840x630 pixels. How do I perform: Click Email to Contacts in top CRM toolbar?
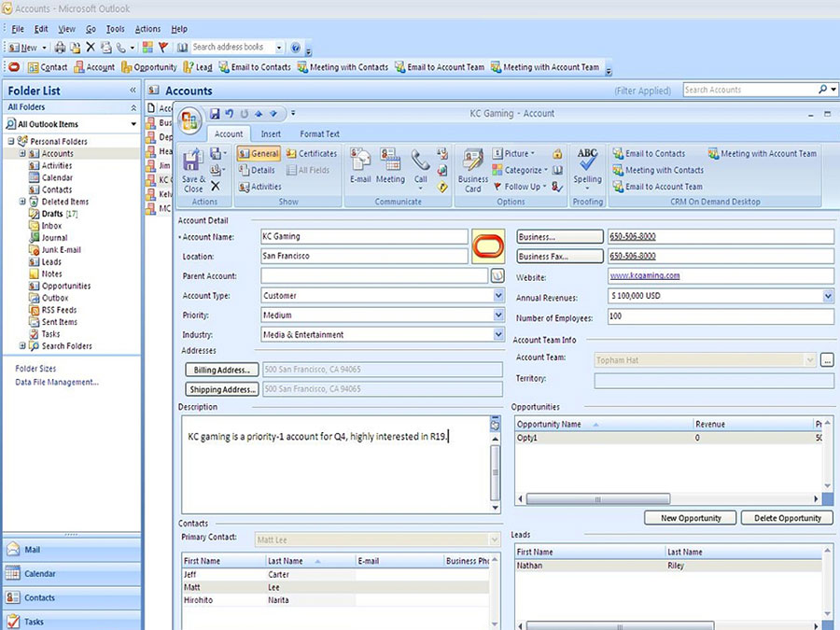tap(255, 67)
